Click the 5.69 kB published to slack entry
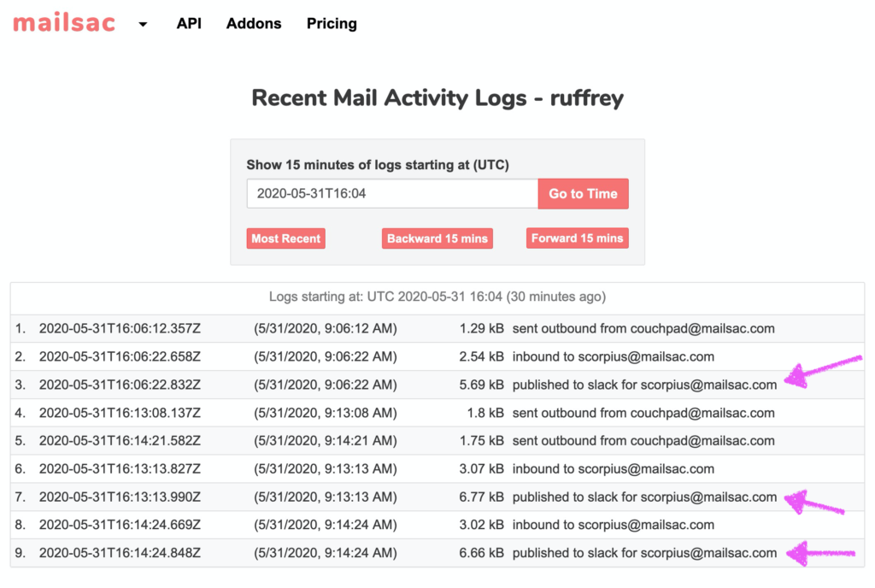The image size is (875, 588). pyautogui.click(x=644, y=385)
